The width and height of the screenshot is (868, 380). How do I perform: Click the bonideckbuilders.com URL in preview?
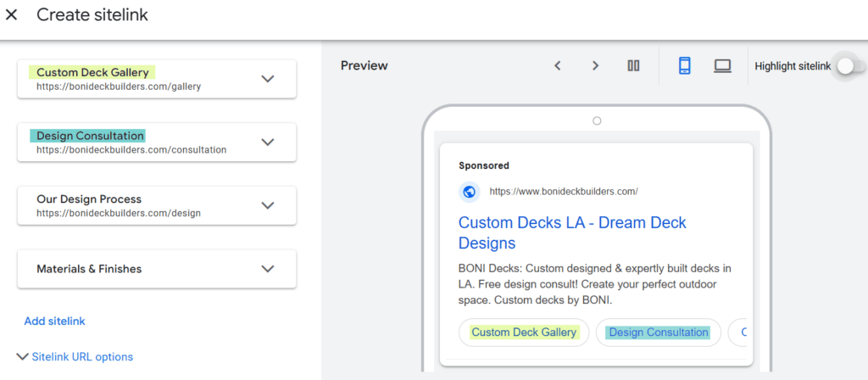(564, 192)
